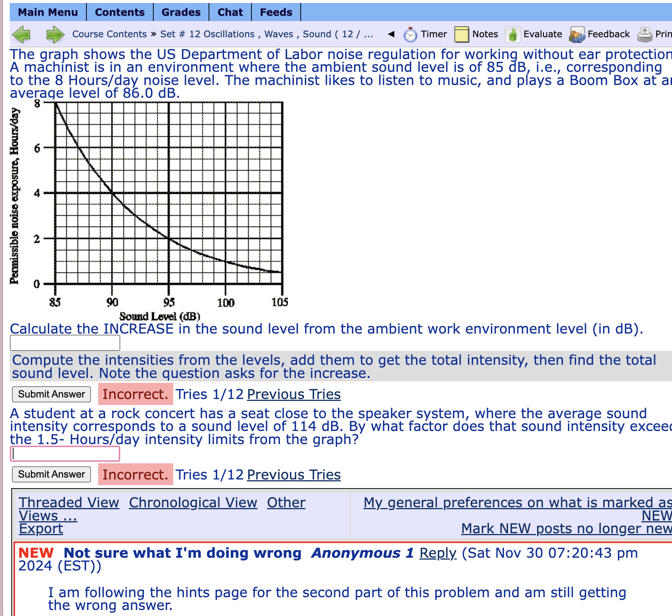Open the Main Menu tab
The image size is (672, 616).
(48, 12)
